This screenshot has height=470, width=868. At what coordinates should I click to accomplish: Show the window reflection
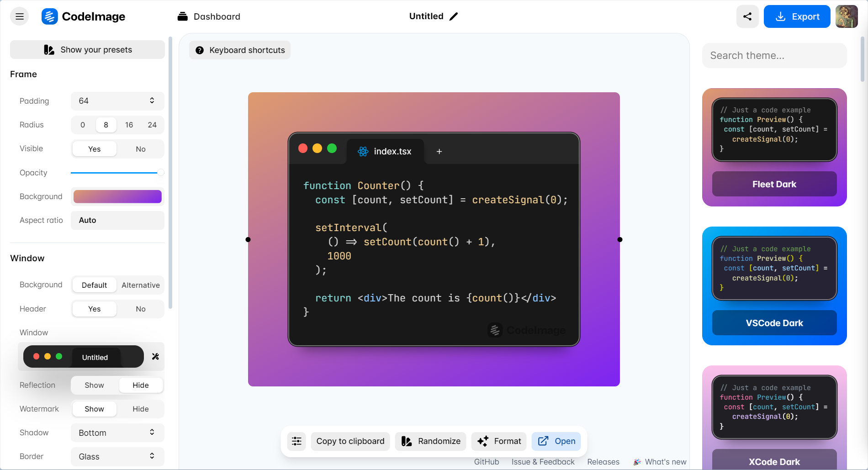coord(95,385)
